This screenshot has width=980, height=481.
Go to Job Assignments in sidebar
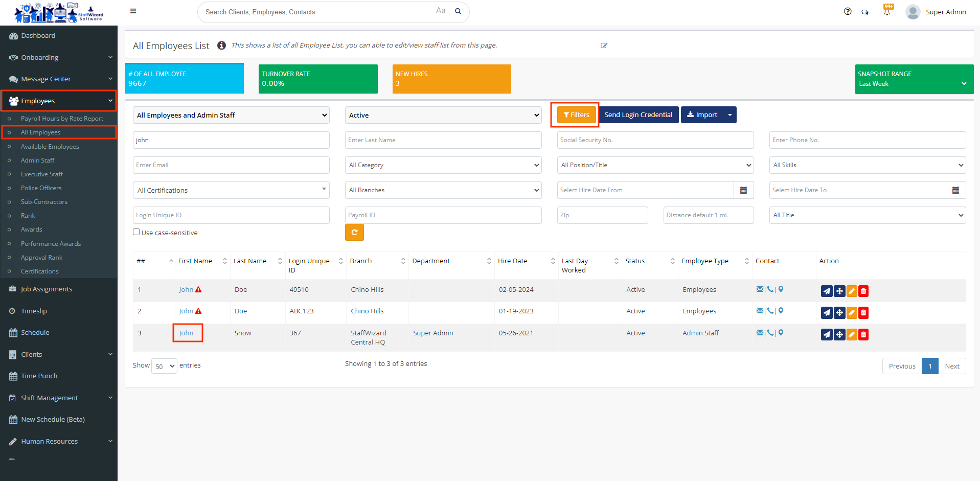tap(47, 289)
